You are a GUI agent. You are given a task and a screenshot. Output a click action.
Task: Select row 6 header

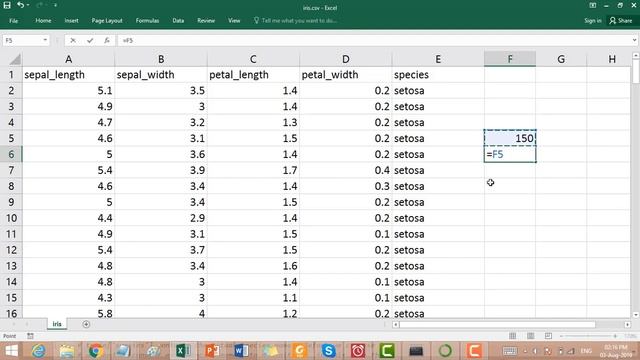[x=11, y=154]
